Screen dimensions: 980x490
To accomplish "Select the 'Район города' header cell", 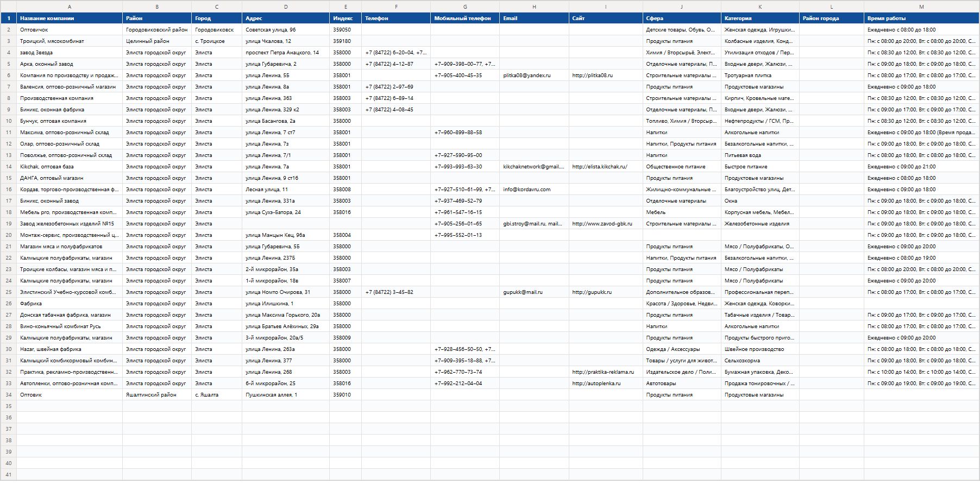I will click(832, 18).
